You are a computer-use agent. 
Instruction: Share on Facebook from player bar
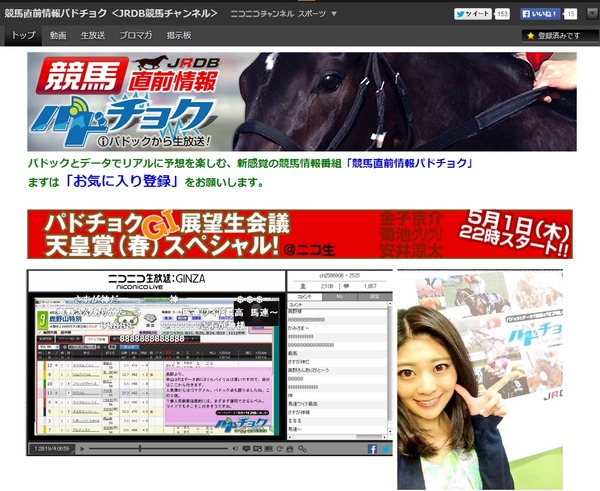372,449
